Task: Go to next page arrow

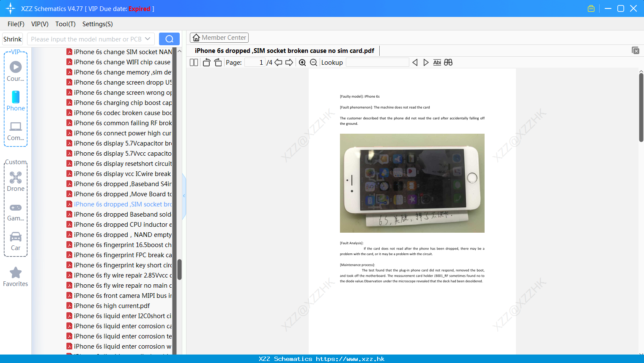Action: pyautogui.click(x=289, y=63)
